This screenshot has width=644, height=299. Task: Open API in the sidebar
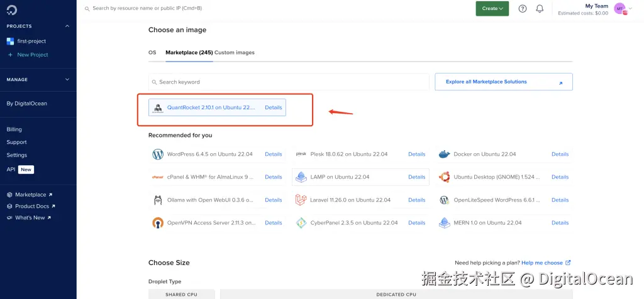11,170
